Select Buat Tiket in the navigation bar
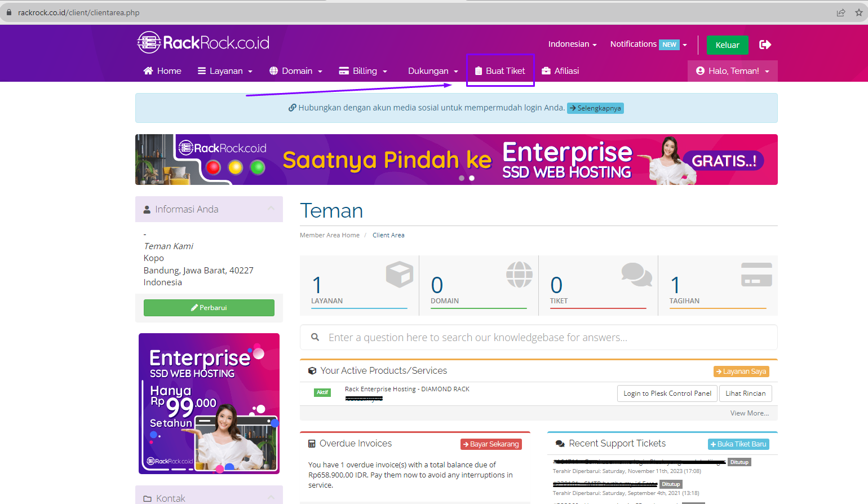 pyautogui.click(x=500, y=71)
